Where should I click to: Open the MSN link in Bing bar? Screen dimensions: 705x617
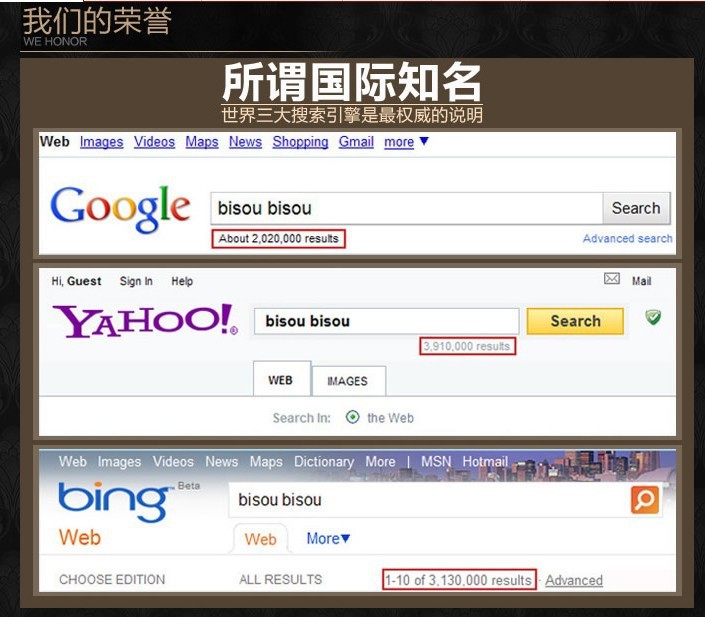pyautogui.click(x=436, y=461)
